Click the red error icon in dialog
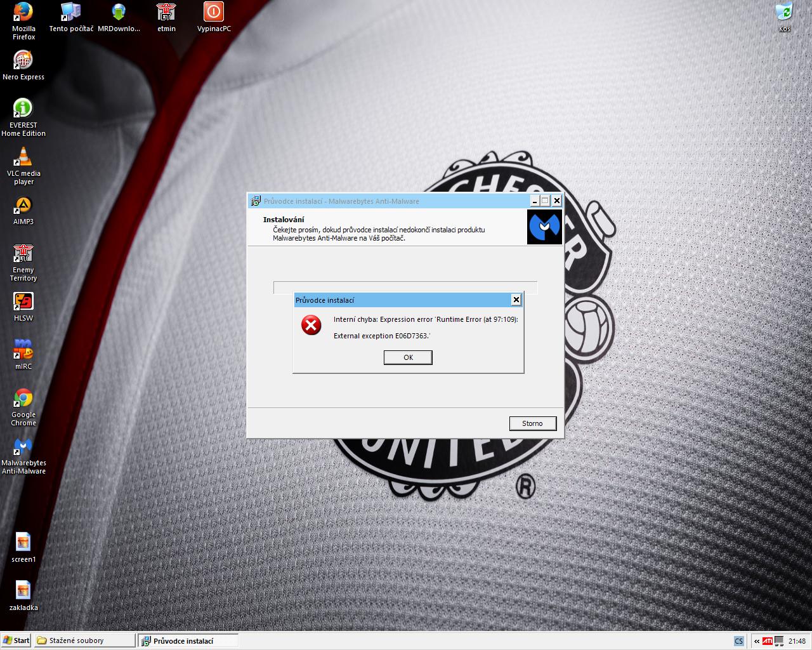Image resolution: width=812 pixels, height=650 pixels. point(311,326)
